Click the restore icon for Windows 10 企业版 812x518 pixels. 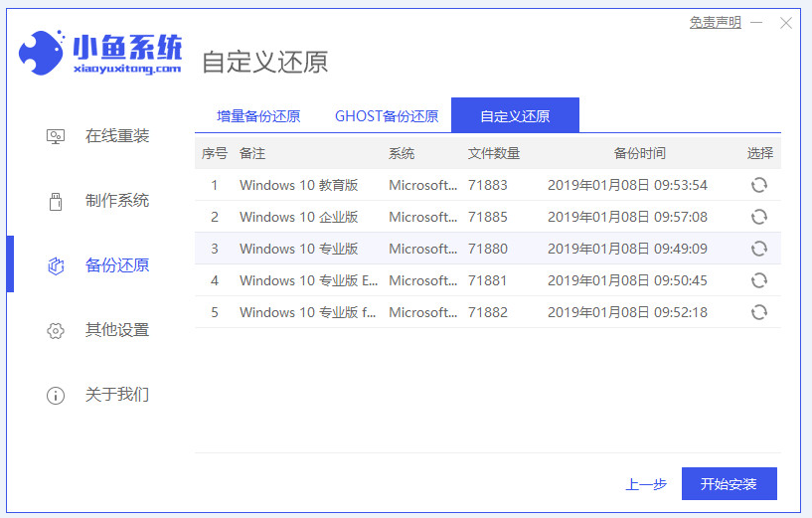click(x=758, y=217)
